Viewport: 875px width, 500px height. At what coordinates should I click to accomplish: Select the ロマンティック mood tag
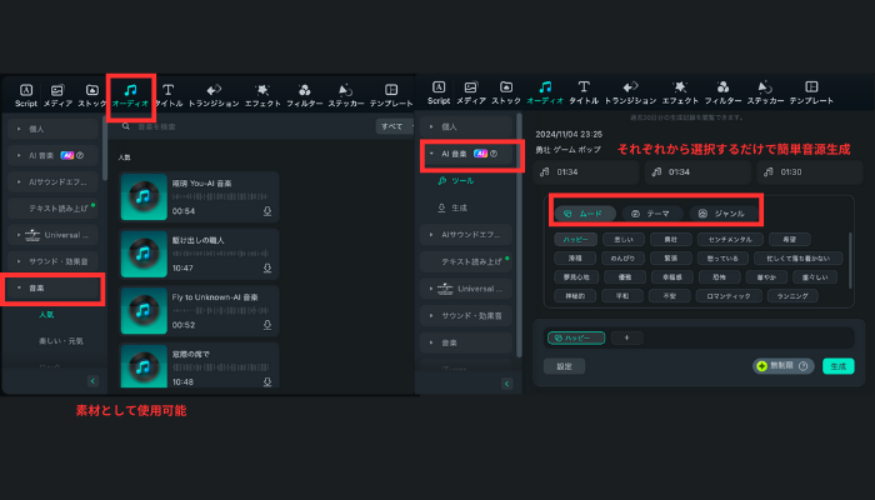[732, 296]
